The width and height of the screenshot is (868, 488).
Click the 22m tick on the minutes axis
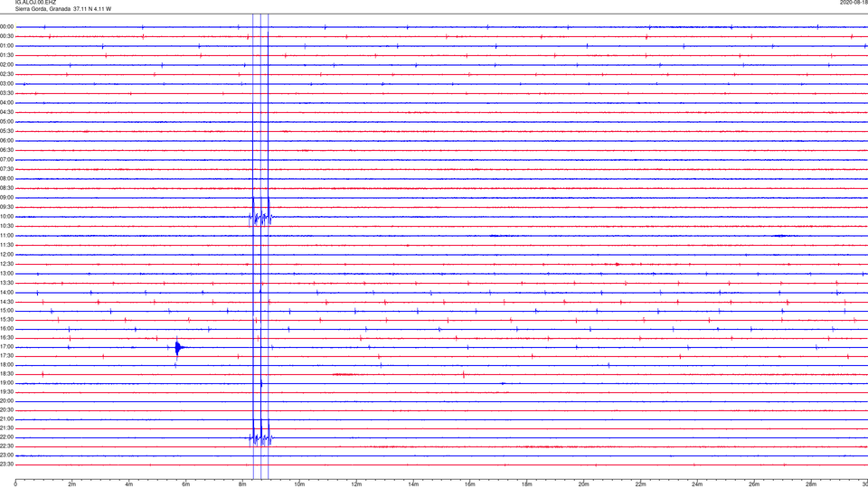[x=640, y=484]
